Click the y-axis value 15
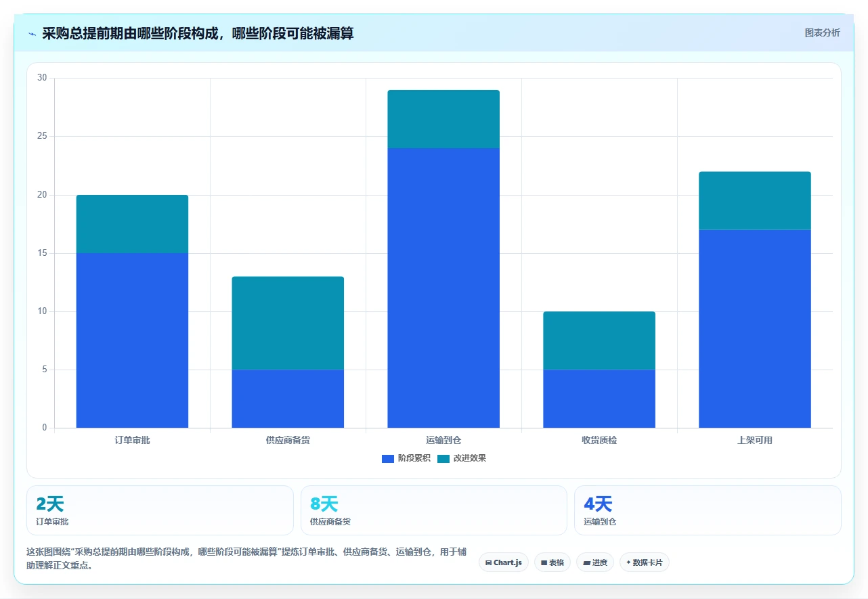 pyautogui.click(x=42, y=253)
